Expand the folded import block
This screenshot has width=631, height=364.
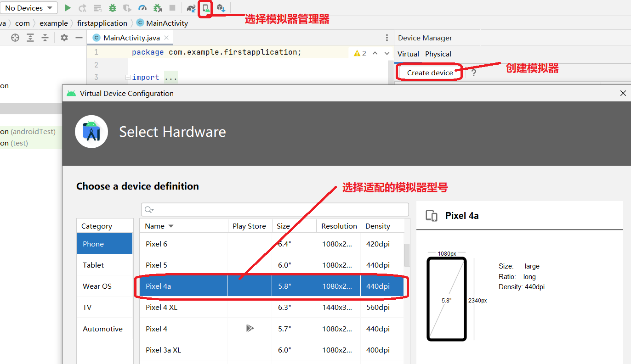click(x=128, y=78)
